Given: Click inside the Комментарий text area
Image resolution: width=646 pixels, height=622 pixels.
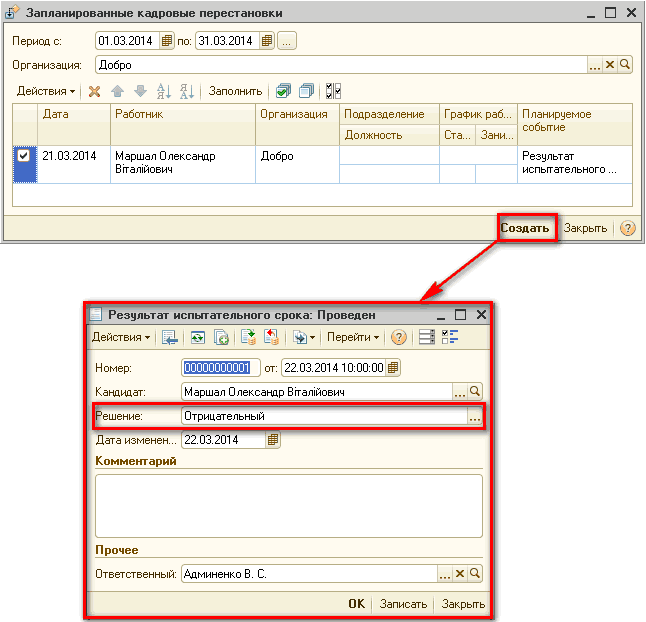Looking at the screenshot, I should (288, 506).
